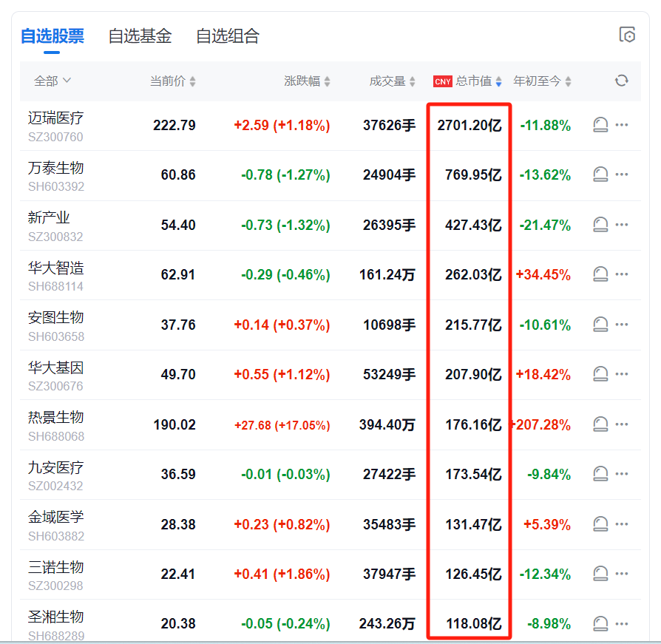The width and height of the screenshot is (661, 644).
Task: Set alert bell for 迈瑞医疗
Action: [600, 125]
